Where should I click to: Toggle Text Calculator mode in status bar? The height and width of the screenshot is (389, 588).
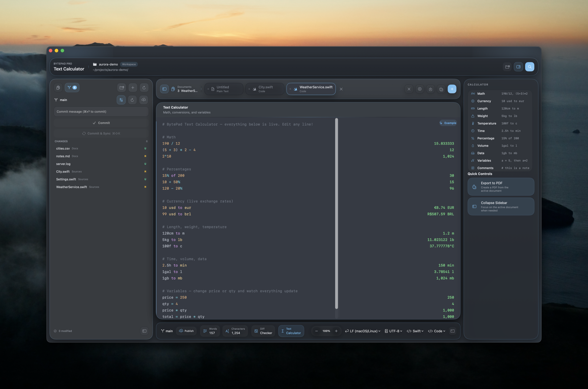point(291,331)
